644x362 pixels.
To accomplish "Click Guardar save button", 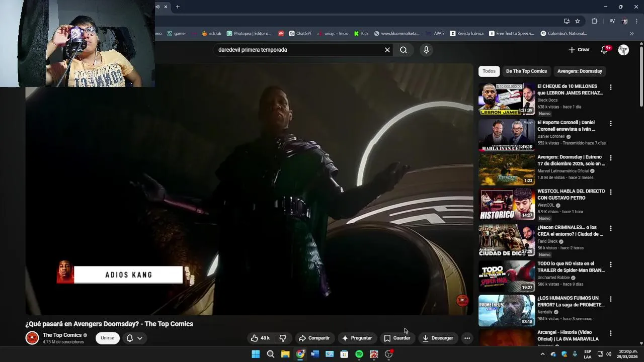I will click(397, 338).
